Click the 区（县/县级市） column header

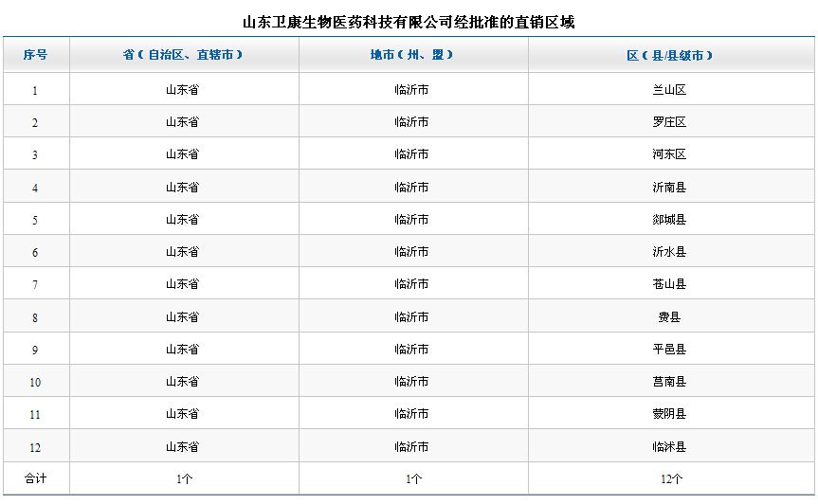(670, 55)
